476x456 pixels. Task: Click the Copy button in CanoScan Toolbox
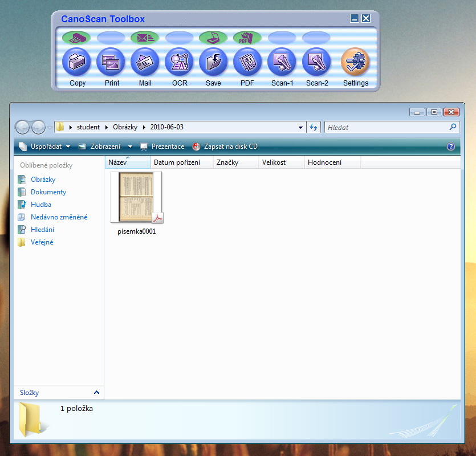pos(77,62)
